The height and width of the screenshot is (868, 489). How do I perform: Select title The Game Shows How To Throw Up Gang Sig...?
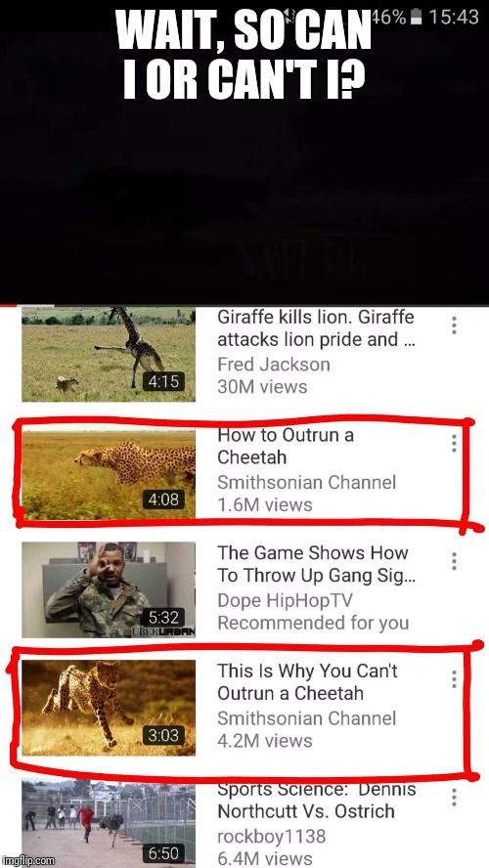coord(316,564)
